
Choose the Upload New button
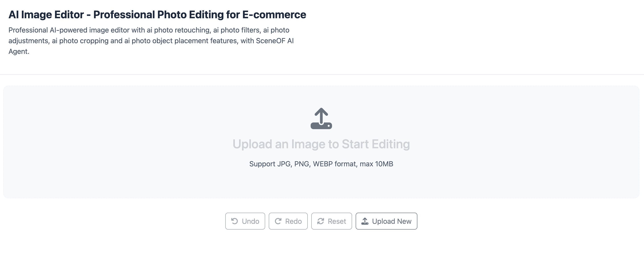[x=386, y=221]
